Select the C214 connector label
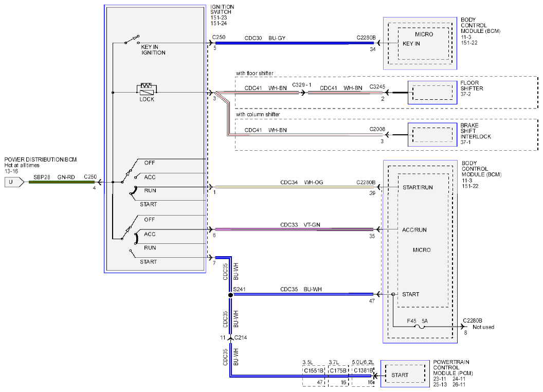 coord(241,337)
